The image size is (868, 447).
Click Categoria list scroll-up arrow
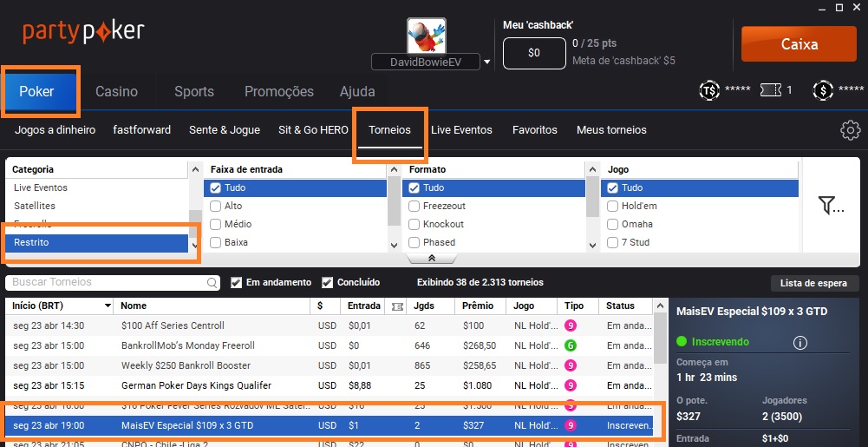(195, 169)
